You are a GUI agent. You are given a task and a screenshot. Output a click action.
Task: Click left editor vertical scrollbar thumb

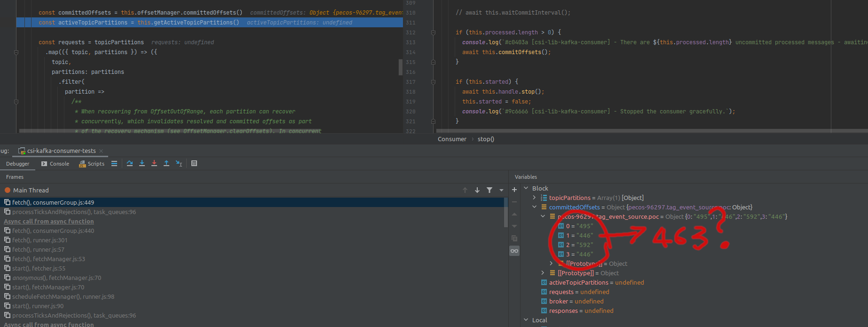tap(401, 67)
